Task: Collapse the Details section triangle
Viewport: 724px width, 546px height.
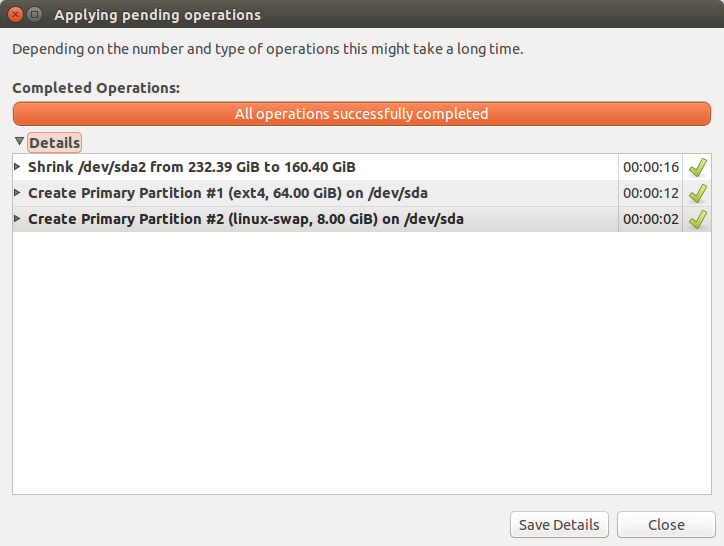Action: (19, 142)
